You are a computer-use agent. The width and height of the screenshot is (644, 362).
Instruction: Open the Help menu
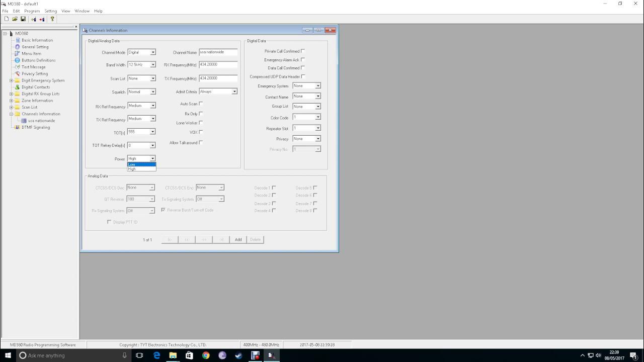[98, 11]
